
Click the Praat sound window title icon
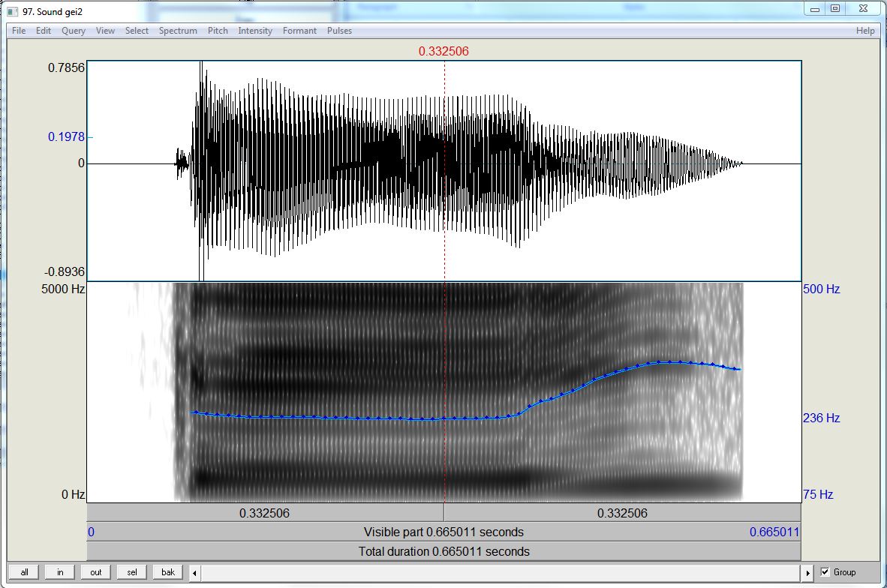(13, 11)
